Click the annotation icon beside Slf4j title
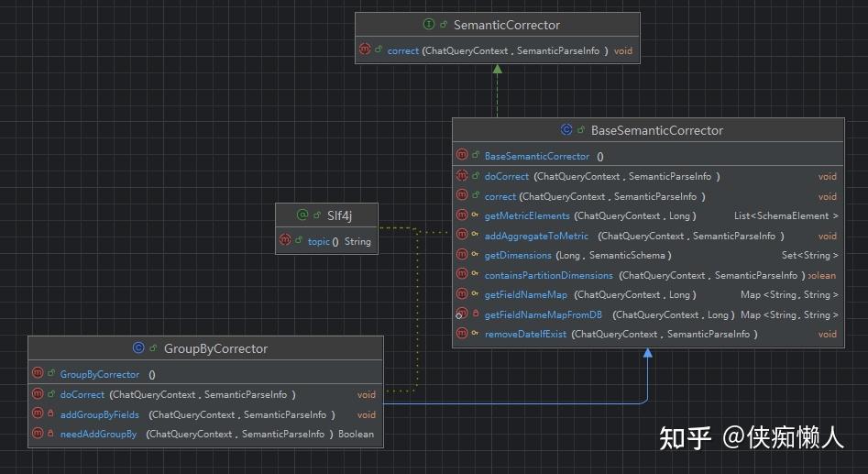This screenshot has width=868, height=474. [x=302, y=215]
